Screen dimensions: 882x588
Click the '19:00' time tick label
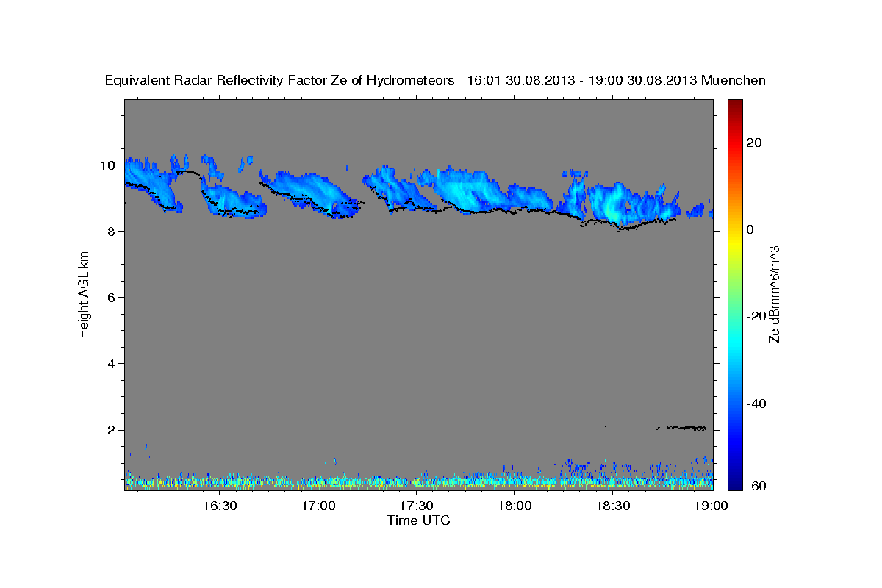[711, 506]
